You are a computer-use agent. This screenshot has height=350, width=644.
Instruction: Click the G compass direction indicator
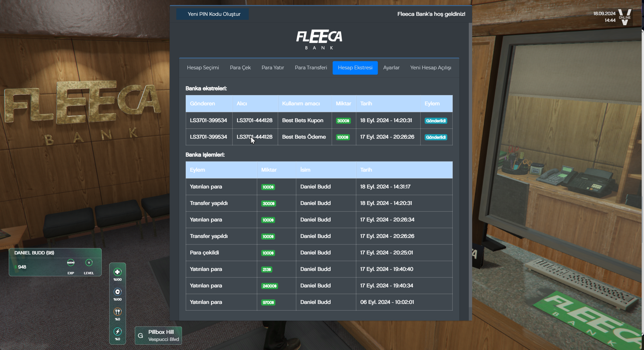[141, 336]
